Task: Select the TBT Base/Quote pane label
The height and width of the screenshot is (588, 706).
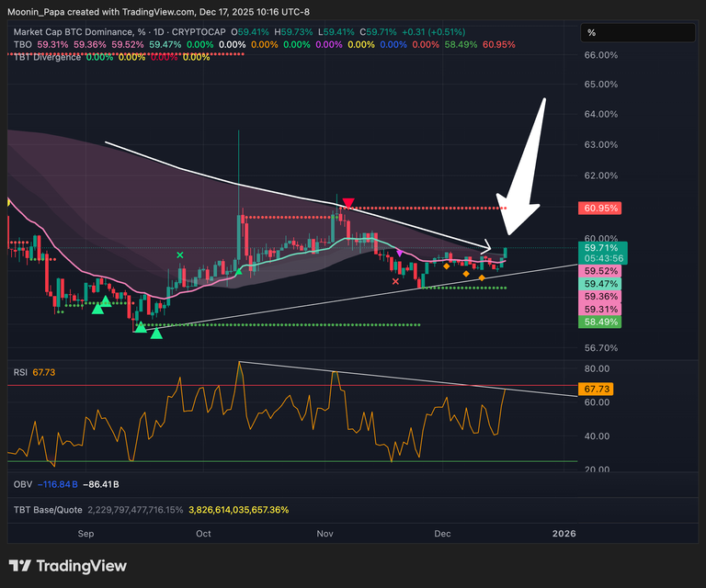Action: point(48,509)
